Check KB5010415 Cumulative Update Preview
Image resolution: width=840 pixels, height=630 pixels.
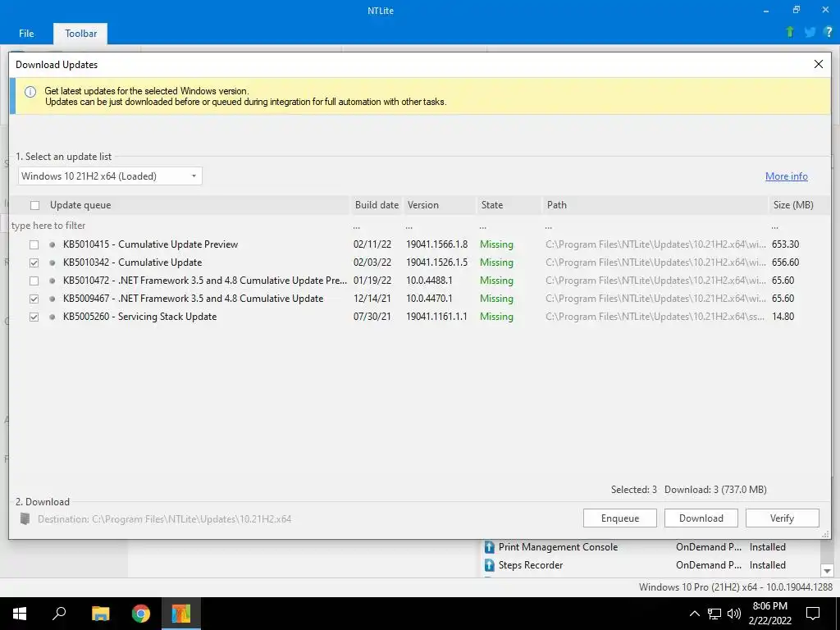34,244
